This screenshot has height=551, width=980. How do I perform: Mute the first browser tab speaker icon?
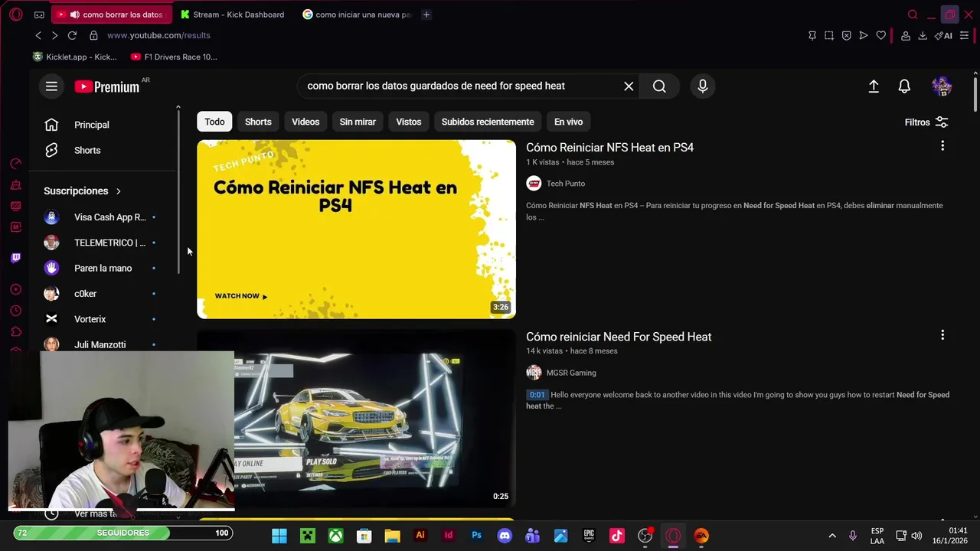pos(74,15)
